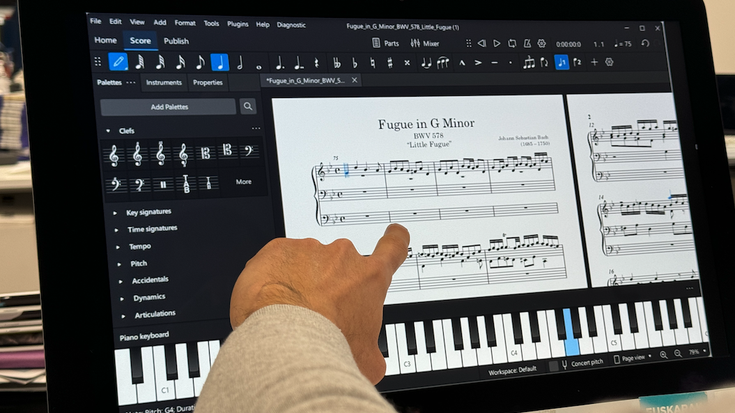735x413 pixels.
Task: Open the Format menu
Action: pyautogui.click(x=185, y=23)
